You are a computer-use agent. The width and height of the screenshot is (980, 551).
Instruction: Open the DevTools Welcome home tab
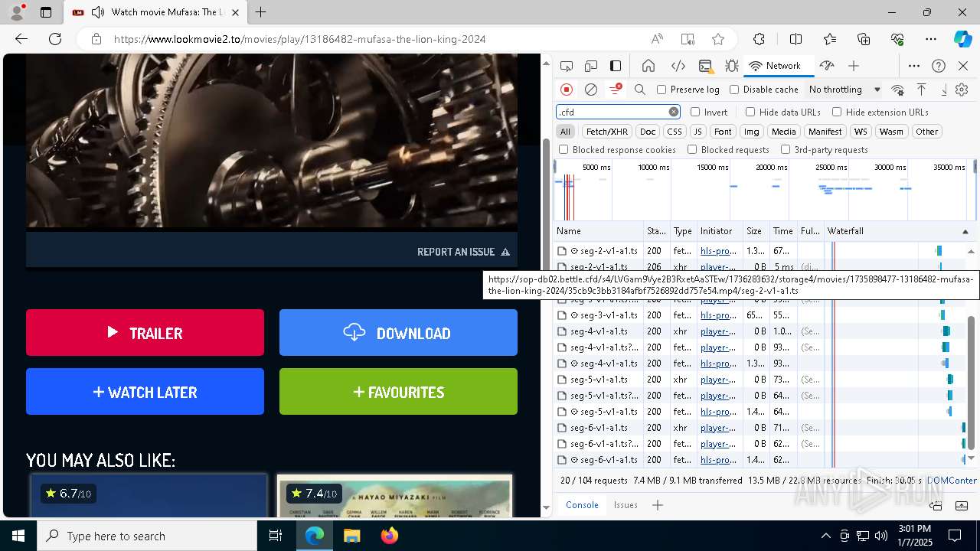click(x=648, y=66)
